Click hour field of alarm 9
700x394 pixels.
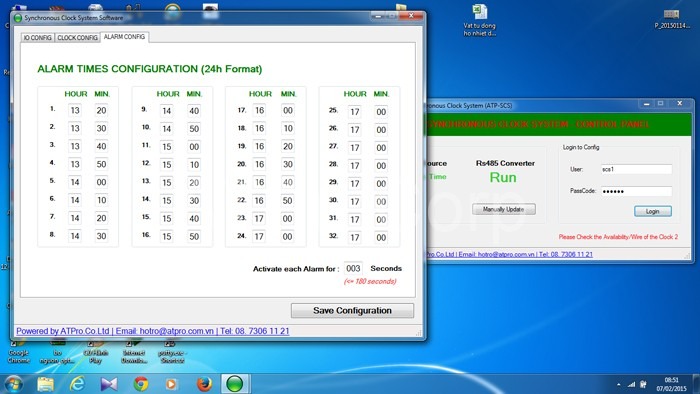pyautogui.click(x=167, y=111)
